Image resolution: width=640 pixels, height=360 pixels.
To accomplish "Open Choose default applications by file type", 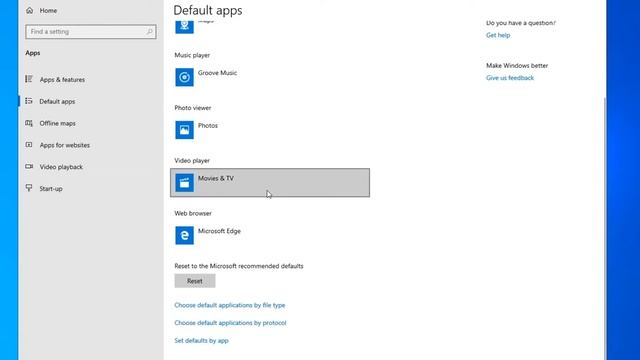I will tap(230, 305).
